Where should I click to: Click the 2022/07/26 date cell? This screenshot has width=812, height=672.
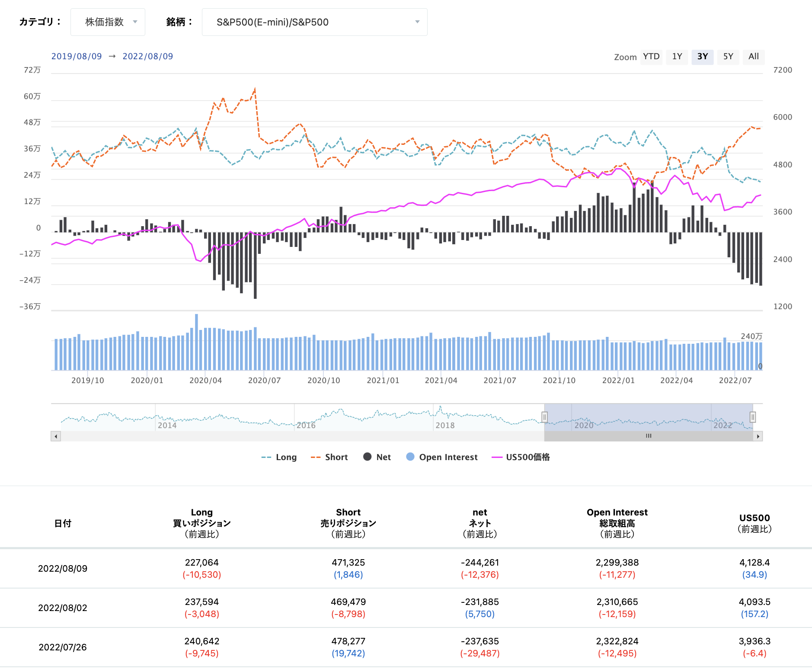pyautogui.click(x=63, y=647)
